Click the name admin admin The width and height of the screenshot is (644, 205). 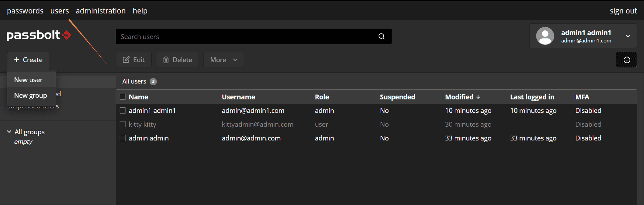(x=149, y=138)
